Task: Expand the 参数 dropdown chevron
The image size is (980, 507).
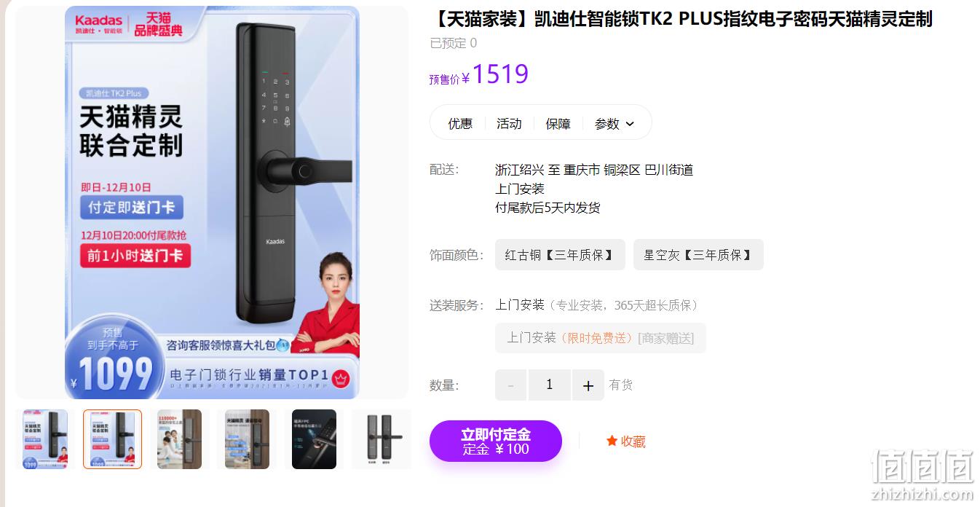Action: pyautogui.click(x=630, y=124)
